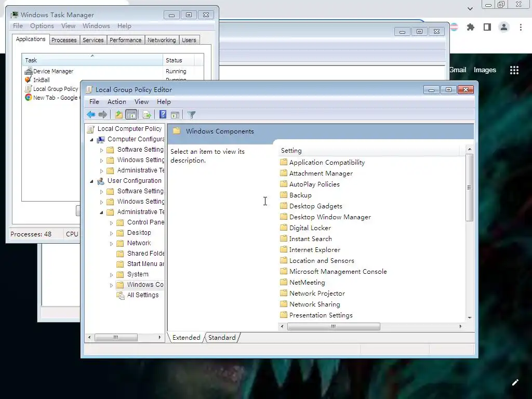
Task: Expand the Desktop tree node
Action: 111,233
